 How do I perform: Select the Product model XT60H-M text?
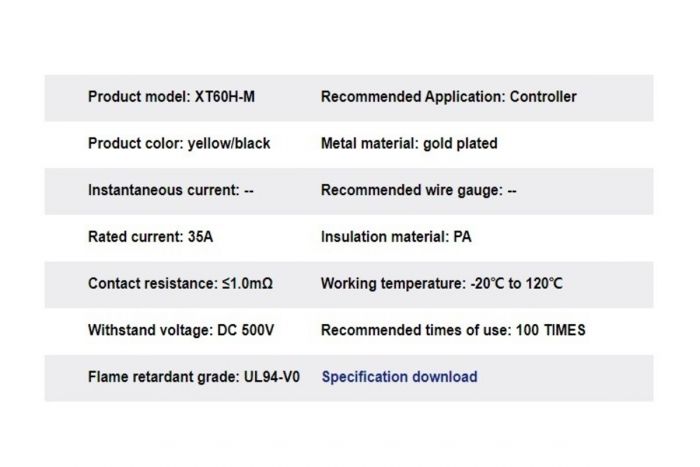pos(171,96)
